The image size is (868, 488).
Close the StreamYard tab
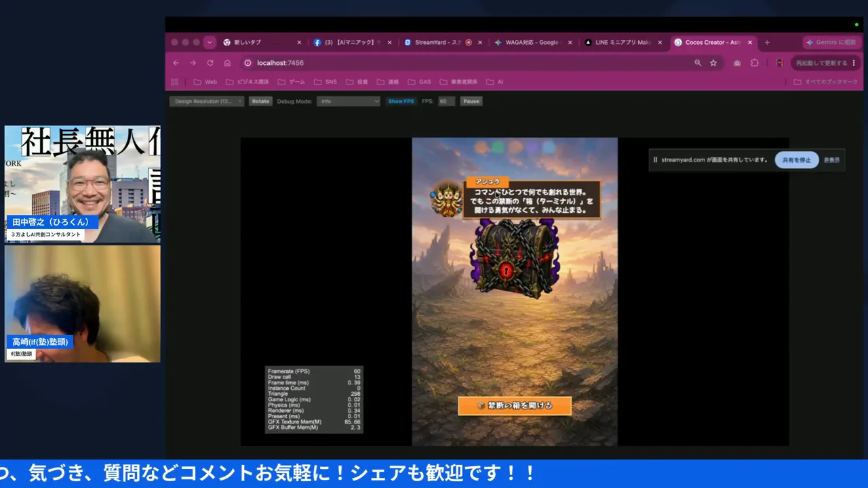tap(480, 42)
